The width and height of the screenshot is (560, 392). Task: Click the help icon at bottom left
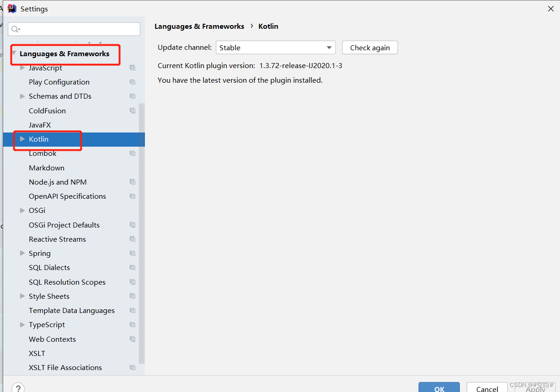pos(18,387)
